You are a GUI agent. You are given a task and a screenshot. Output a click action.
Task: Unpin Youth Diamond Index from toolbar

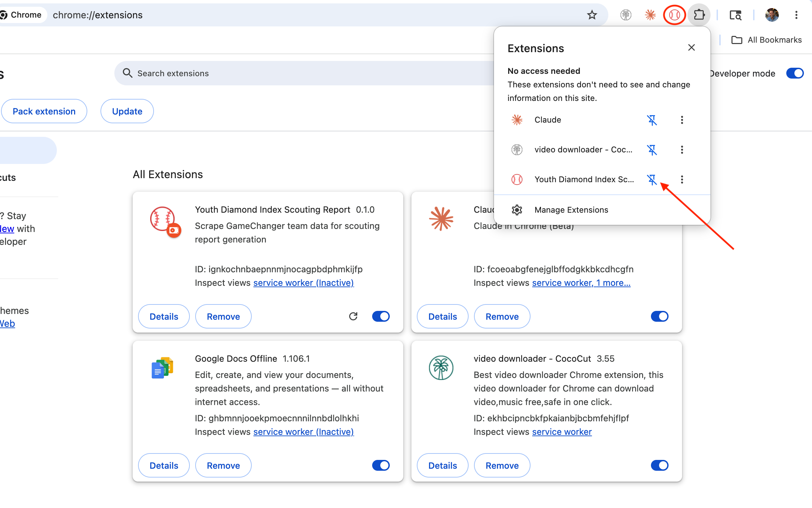tap(652, 179)
